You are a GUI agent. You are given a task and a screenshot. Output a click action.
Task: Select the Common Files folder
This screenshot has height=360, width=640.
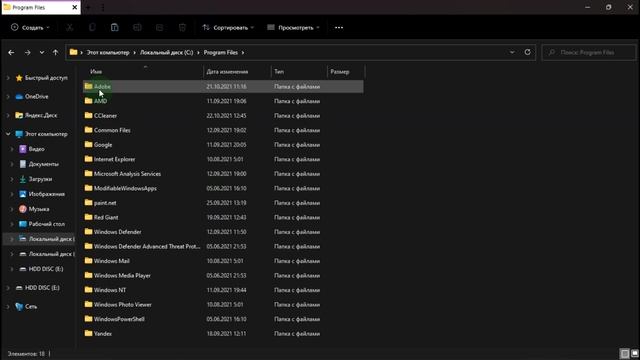223,130
